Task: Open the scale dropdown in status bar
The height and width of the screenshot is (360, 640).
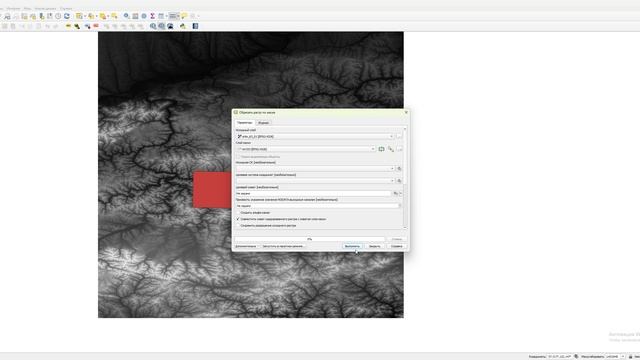Action: (623, 357)
